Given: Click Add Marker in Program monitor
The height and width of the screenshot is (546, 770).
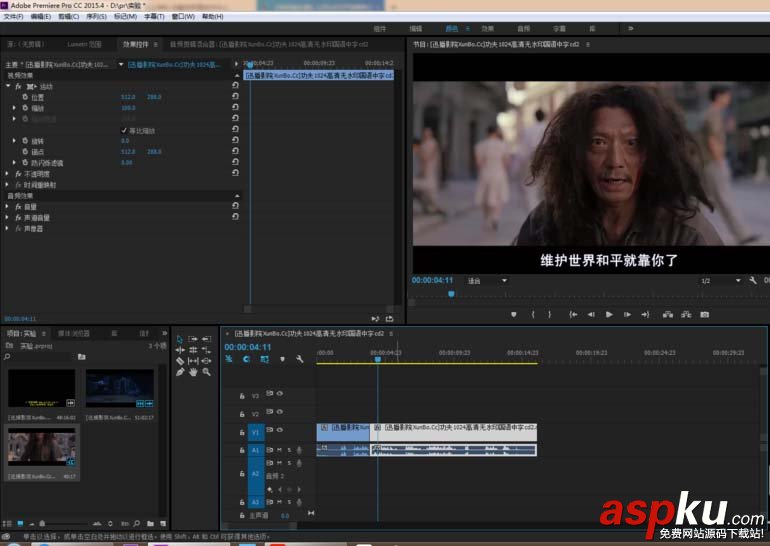Looking at the screenshot, I should [514, 314].
